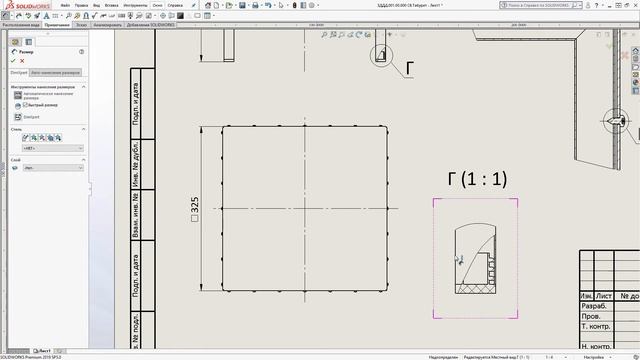Click the Note text tool (letter A)
The image size is (640, 360).
click(x=47, y=16)
